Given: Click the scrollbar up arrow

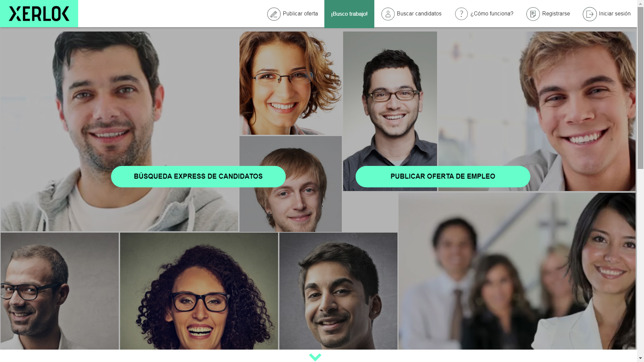Looking at the screenshot, I should 640,3.
